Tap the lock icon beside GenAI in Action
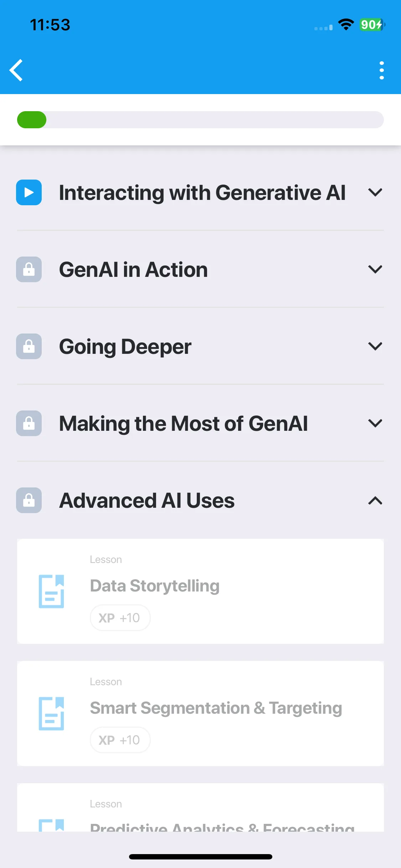The width and height of the screenshot is (401, 868). tap(29, 269)
